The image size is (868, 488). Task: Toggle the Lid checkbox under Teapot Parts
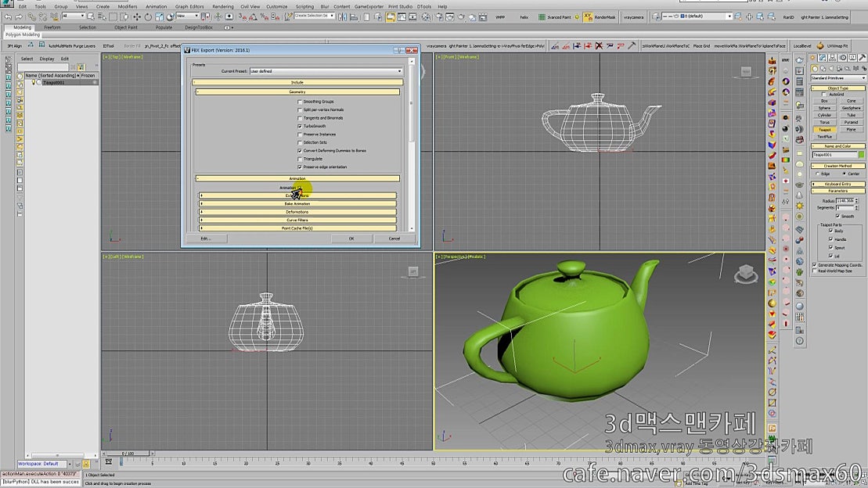[830, 256]
